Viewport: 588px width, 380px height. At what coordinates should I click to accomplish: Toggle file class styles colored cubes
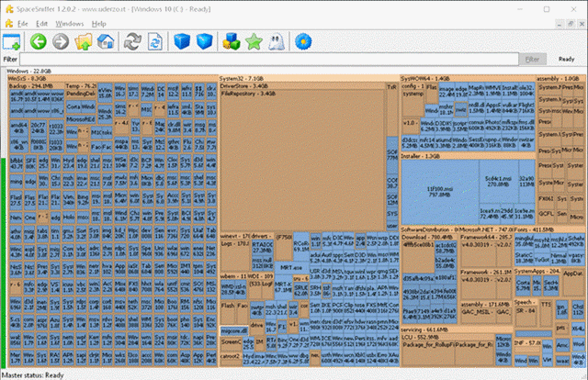(x=232, y=41)
